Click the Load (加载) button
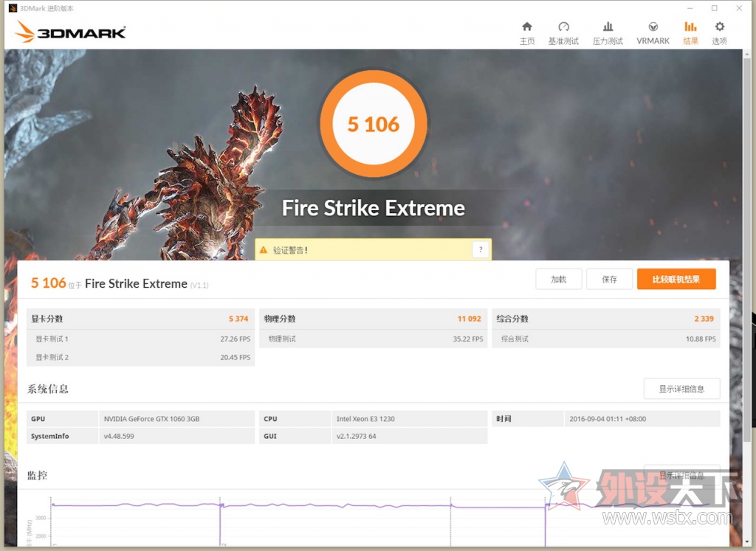The height and width of the screenshot is (551, 756). coord(558,280)
